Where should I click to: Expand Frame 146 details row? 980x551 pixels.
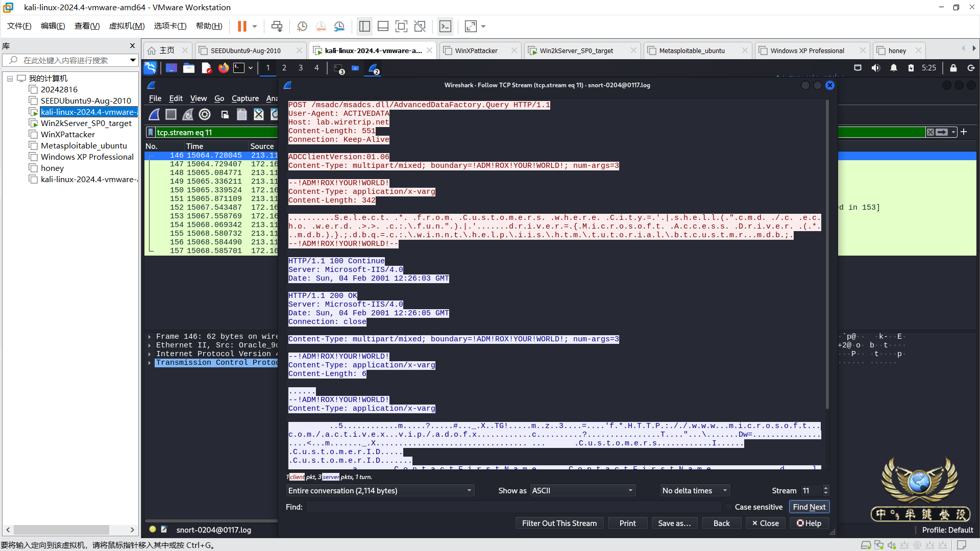149,337
